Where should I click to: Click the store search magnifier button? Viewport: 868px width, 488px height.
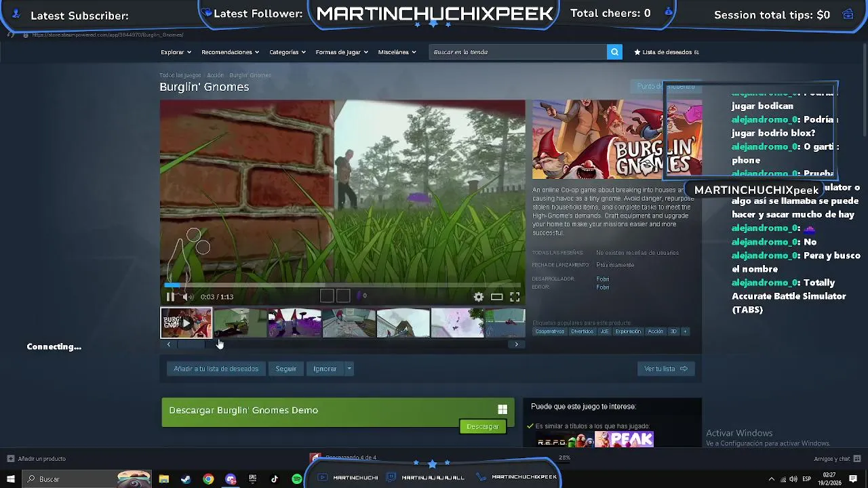614,52
